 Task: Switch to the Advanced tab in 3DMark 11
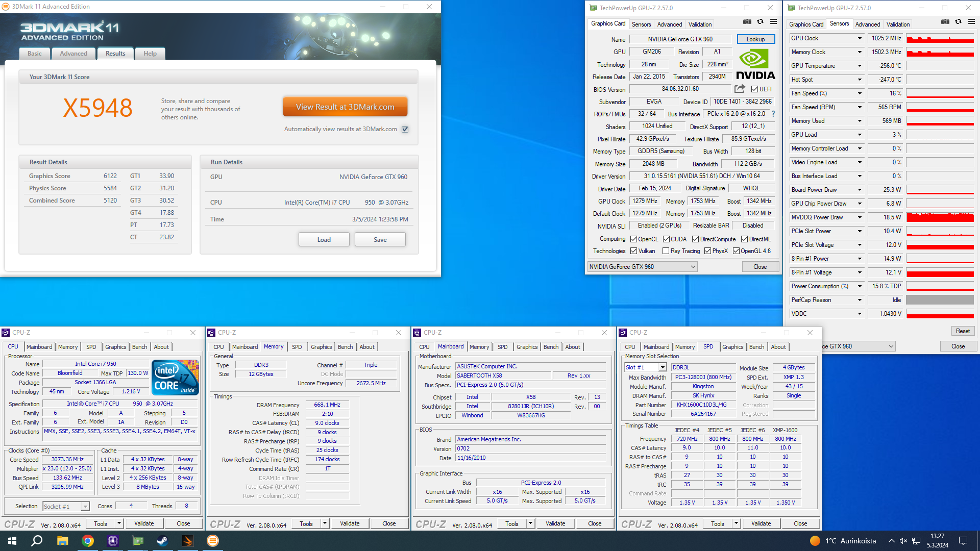tap(73, 54)
